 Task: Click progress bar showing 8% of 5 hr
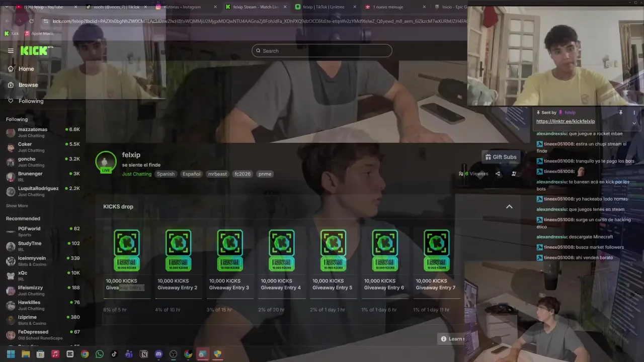(x=127, y=299)
